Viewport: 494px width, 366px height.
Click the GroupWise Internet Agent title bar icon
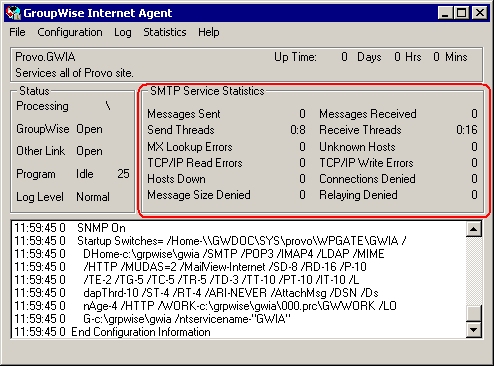tap(13, 13)
